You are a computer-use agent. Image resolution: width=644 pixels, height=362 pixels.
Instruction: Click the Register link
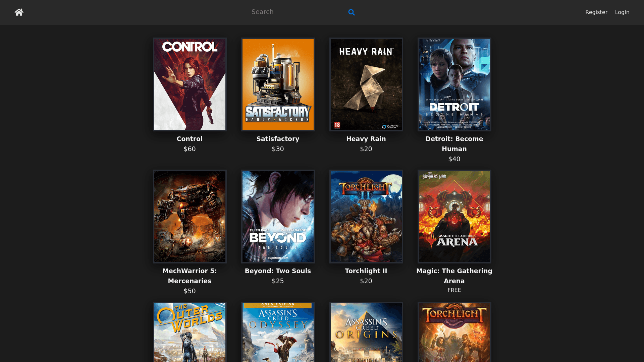pyautogui.click(x=596, y=12)
